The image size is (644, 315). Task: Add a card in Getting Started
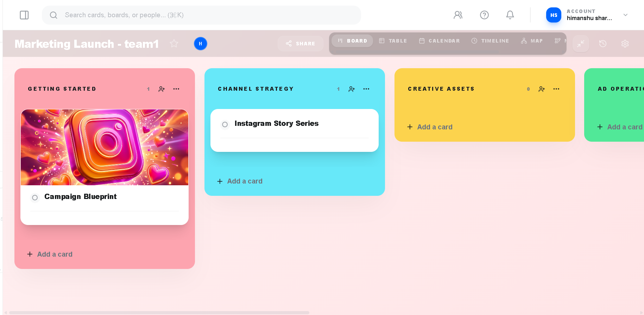point(50,254)
